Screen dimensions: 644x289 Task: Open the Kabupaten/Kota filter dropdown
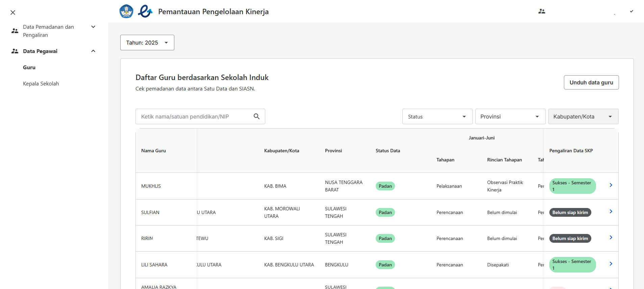(583, 116)
